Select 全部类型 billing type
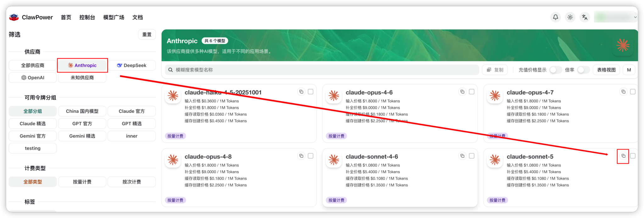 (33, 182)
